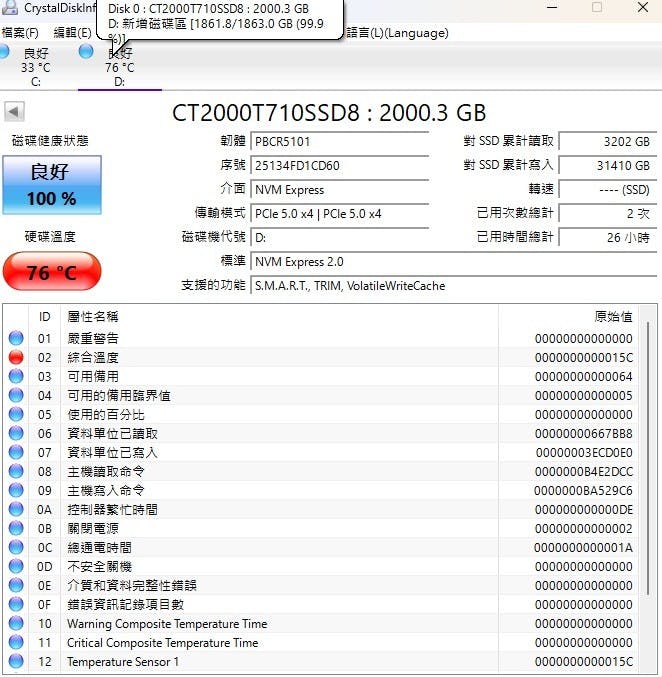Open the 檔案(F) menu
Viewport: 662px width, 677px height.
[20, 33]
